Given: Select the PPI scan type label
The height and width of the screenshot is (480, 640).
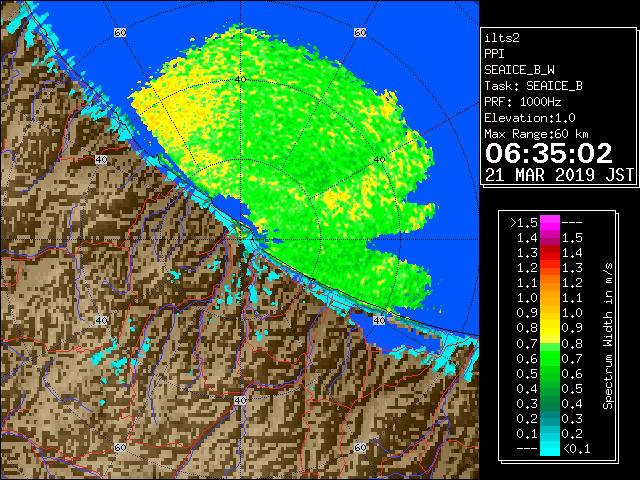Looking at the screenshot, I should [494, 54].
